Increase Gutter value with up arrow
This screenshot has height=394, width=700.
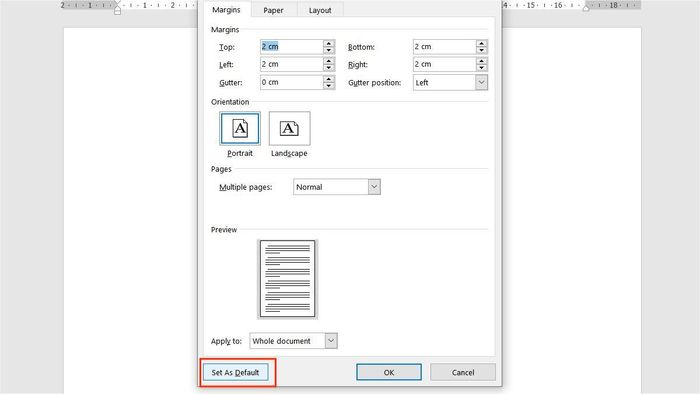pyautogui.click(x=329, y=79)
